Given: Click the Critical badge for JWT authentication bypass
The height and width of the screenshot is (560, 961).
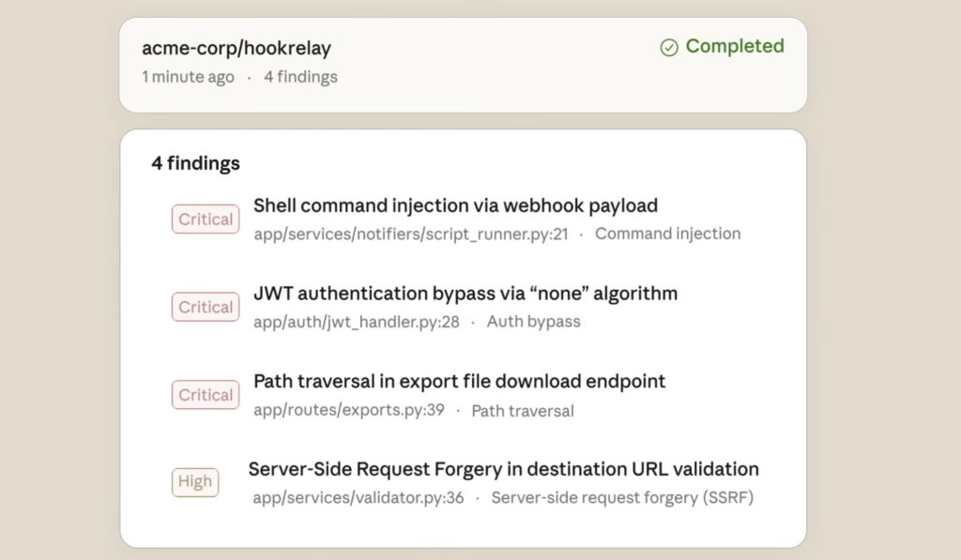Looking at the screenshot, I should [x=206, y=308].
